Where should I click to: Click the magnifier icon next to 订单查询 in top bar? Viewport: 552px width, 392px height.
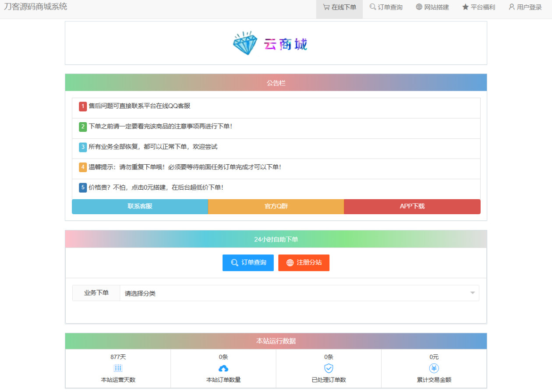[x=372, y=7]
